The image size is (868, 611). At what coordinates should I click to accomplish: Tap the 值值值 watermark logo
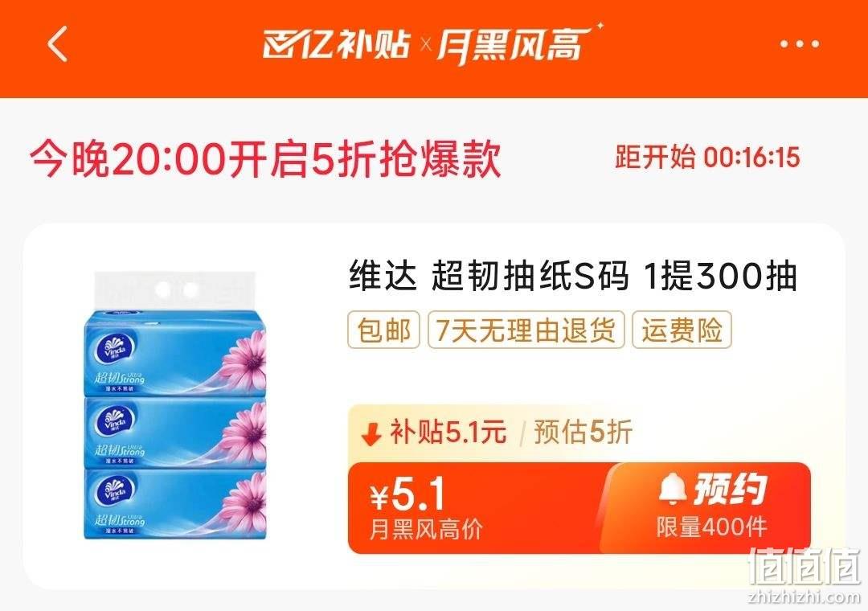[805, 568]
